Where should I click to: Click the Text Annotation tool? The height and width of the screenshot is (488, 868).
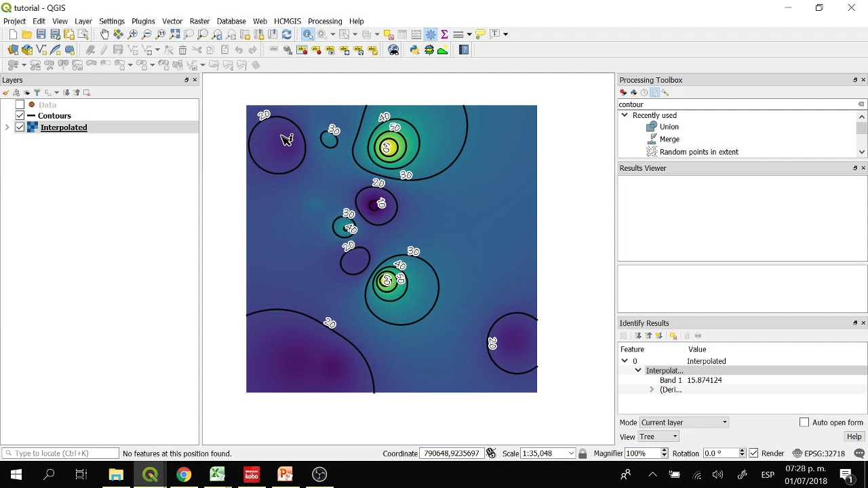[494, 34]
